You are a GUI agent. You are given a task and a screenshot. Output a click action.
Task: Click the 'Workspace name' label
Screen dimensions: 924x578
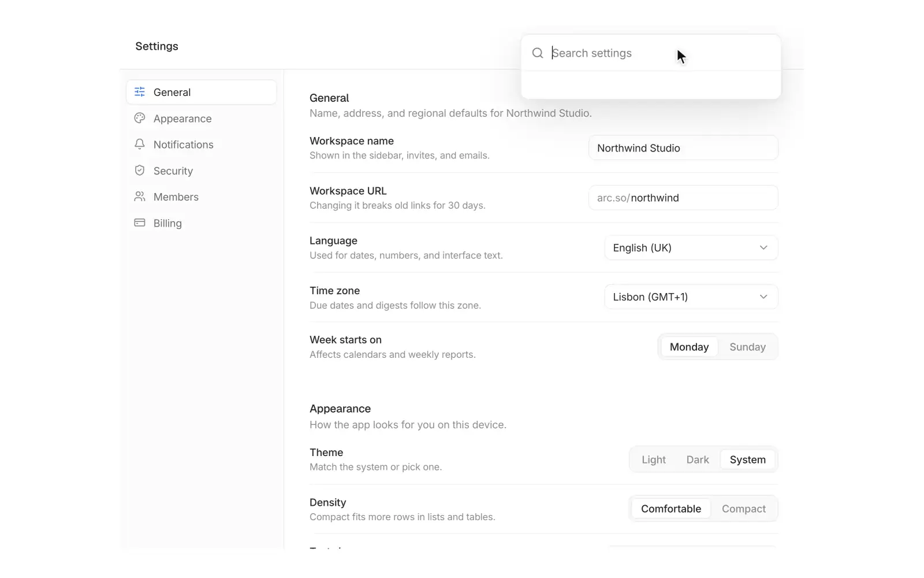pos(352,141)
